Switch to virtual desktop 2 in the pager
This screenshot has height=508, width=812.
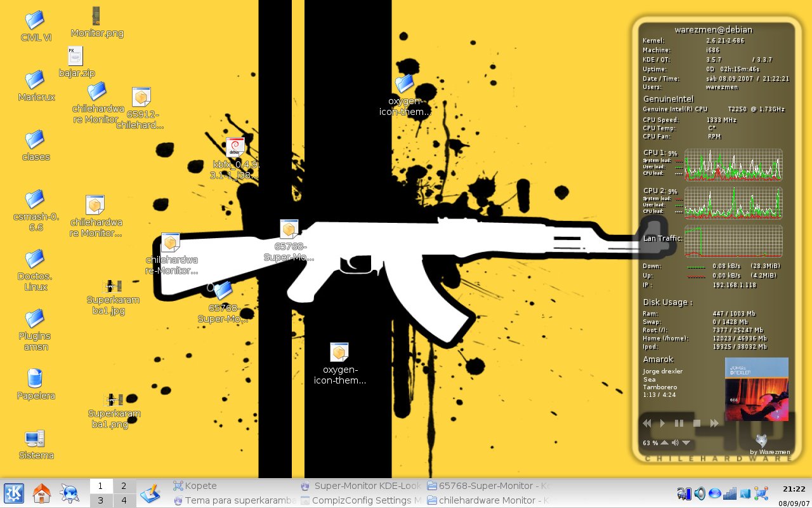124,486
